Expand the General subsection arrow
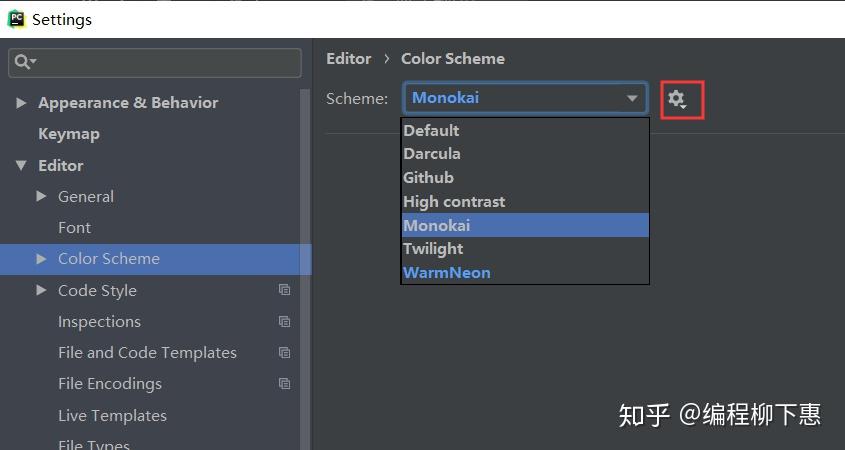The image size is (845, 450). (x=41, y=197)
